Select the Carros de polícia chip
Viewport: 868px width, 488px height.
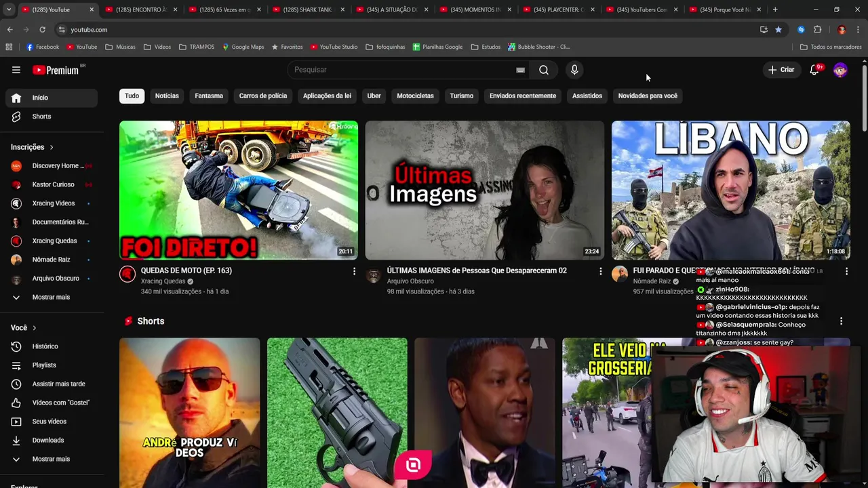tap(263, 96)
